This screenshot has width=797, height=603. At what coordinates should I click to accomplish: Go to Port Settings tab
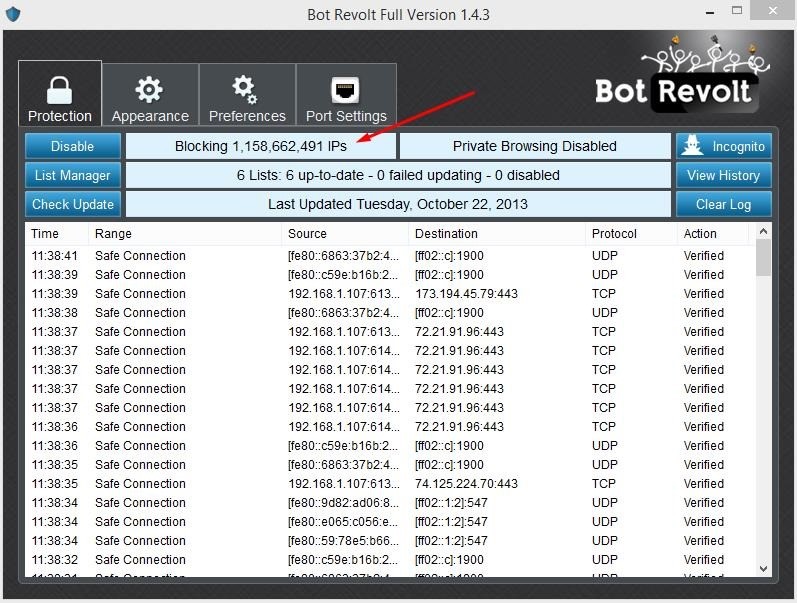[346, 95]
